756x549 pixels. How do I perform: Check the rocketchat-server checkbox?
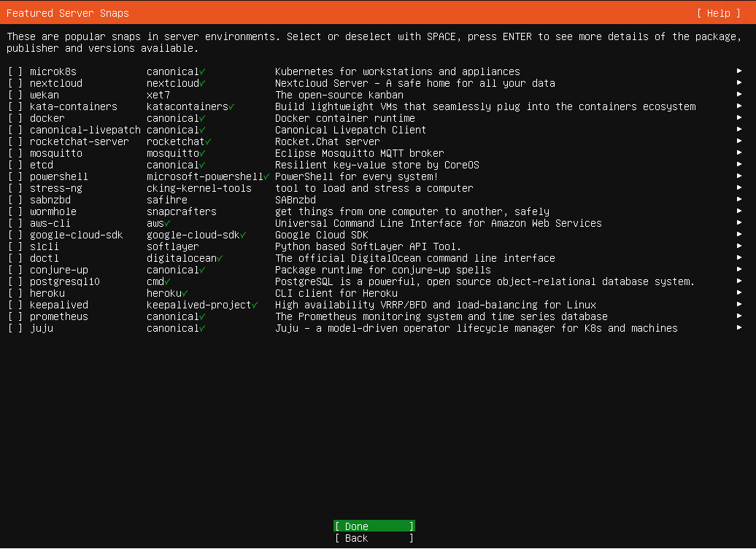[x=15, y=141]
